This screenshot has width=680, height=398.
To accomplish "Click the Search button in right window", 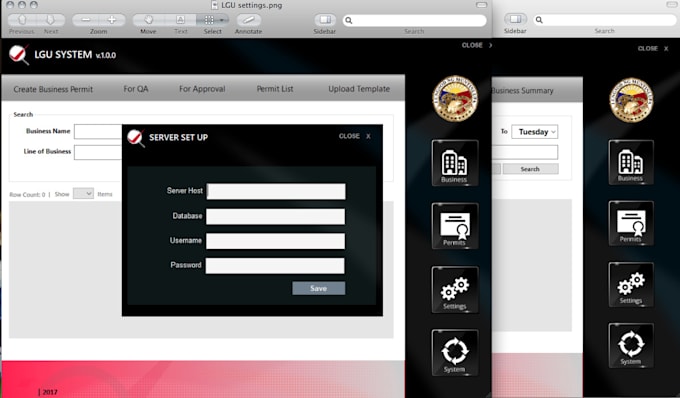I will pyautogui.click(x=530, y=169).
